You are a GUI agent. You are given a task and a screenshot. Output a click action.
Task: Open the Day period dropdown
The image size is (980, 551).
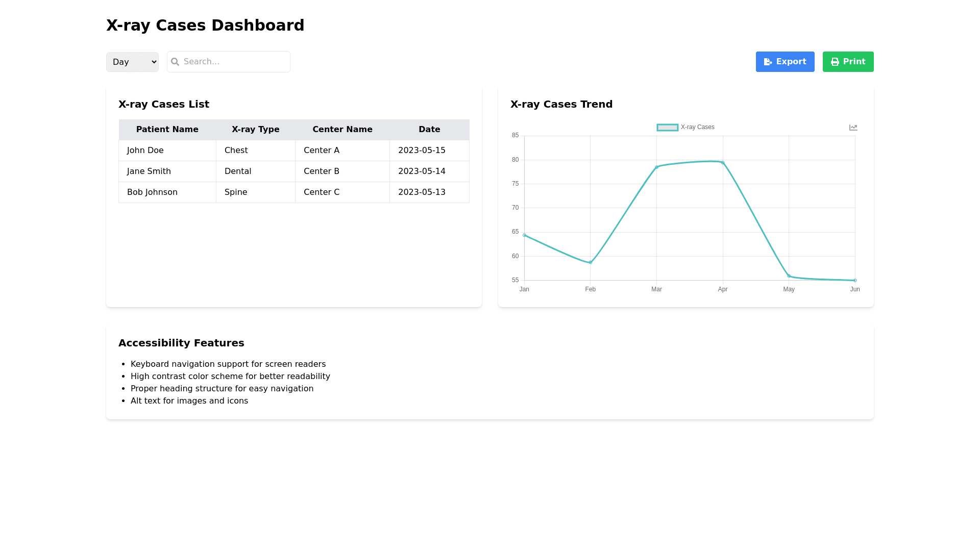click(132, 62)
